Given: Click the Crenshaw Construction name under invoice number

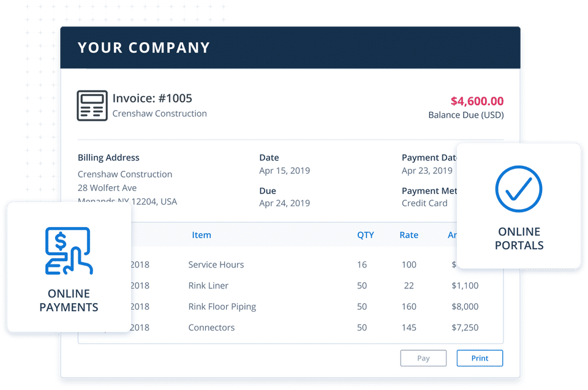Looking at the screenshot, I should pos(159,114).
